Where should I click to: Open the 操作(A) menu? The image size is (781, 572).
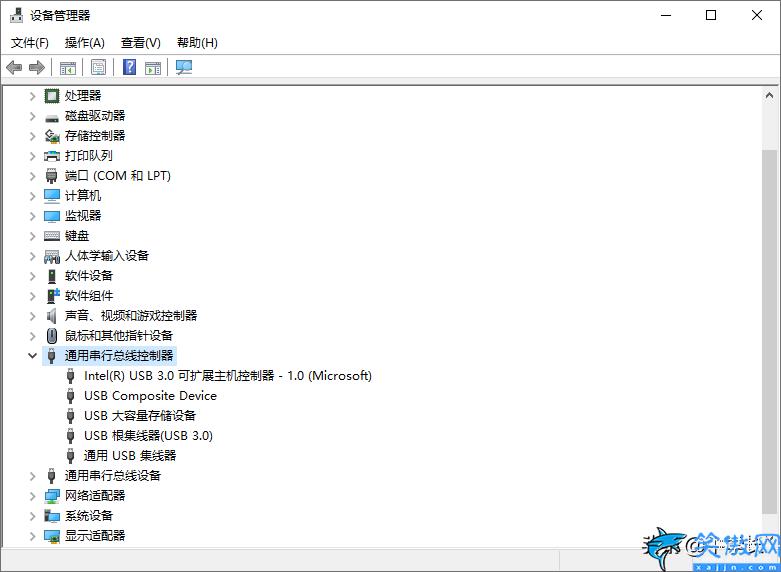coord(85,43)
